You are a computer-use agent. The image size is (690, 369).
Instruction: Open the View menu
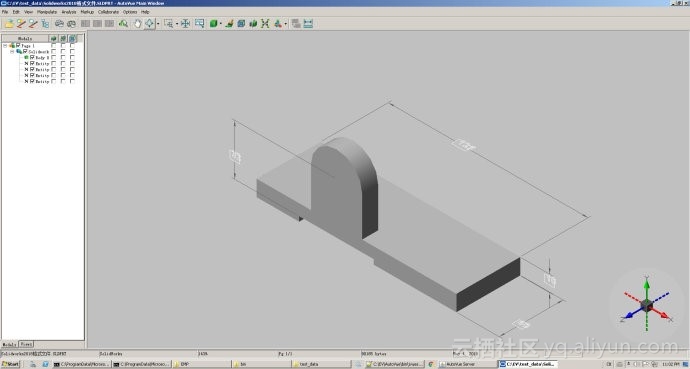(x=29, y=12)
